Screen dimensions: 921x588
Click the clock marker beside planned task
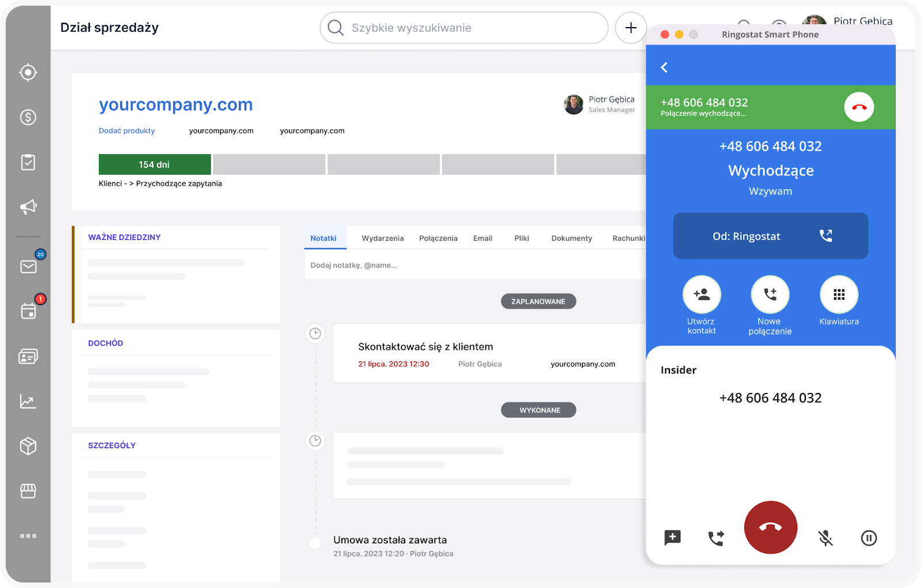[x=315, y=333]
